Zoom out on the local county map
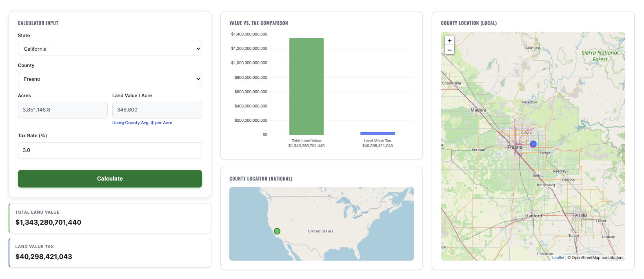Viewport: 644px width, 279px height. tap(449, 50)
